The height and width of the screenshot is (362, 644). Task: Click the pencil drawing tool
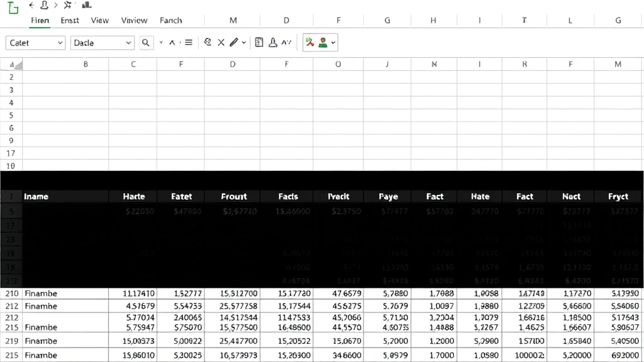coord(234,43)
